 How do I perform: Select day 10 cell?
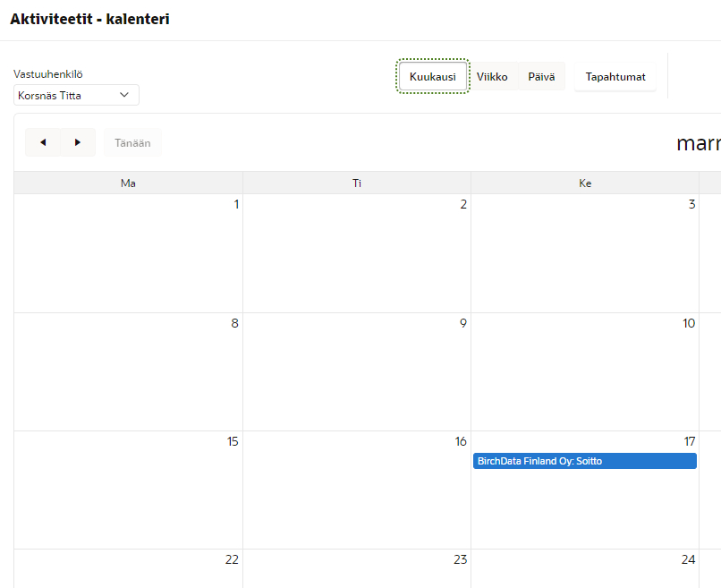click(x=585, y=371)
